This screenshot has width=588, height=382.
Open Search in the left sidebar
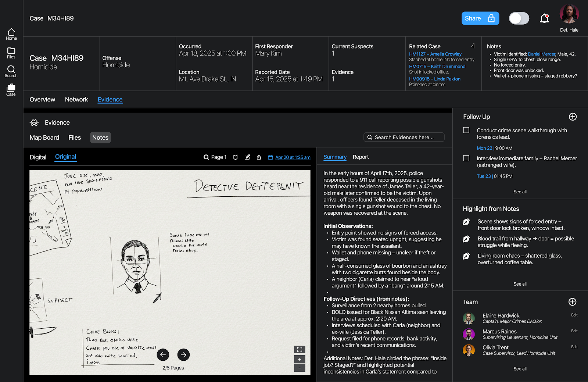click(x=11, y=71)
